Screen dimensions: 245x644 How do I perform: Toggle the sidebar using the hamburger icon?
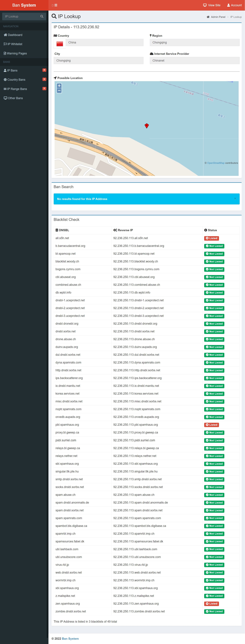(x=56, y=5)
